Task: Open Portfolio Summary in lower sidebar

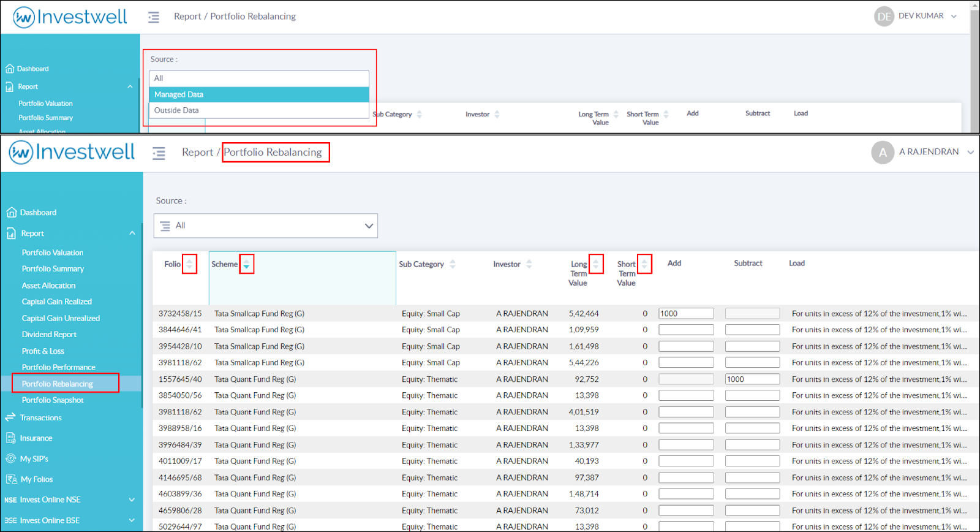Action: tap(53, 269)
